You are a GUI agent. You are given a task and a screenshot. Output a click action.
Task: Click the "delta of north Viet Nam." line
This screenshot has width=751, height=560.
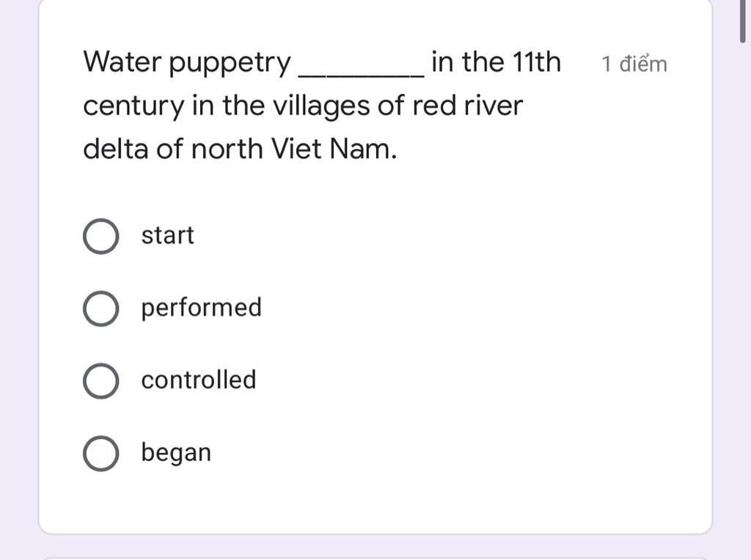tap(240, 149)
